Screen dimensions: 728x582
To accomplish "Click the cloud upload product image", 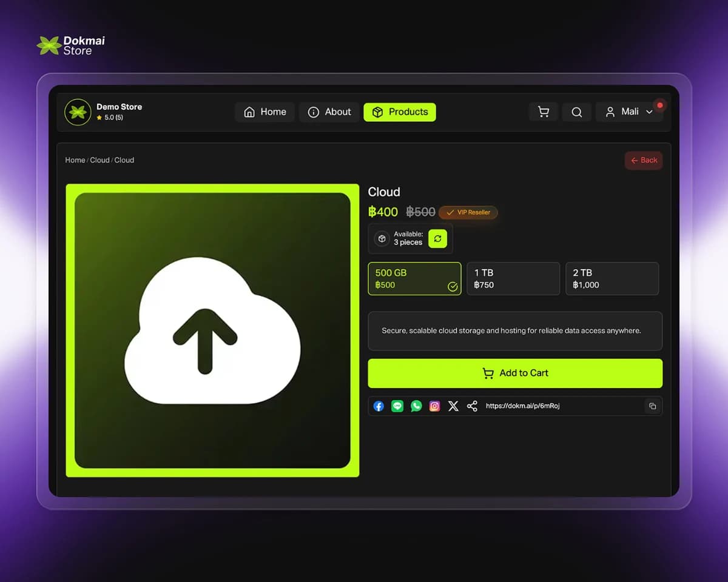I will point(212,330).
